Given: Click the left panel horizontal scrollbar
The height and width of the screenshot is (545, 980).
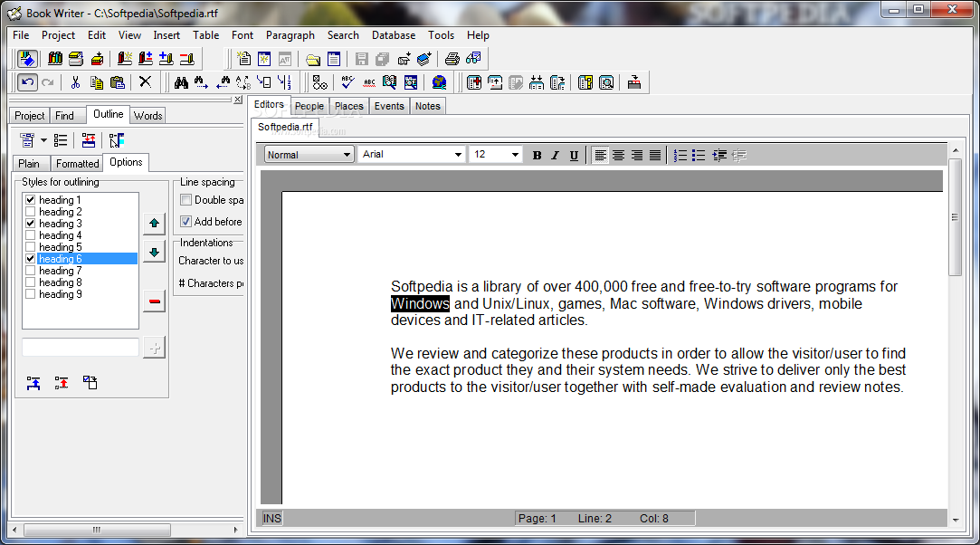Looking at the screenshot, I should pos(97,530).
